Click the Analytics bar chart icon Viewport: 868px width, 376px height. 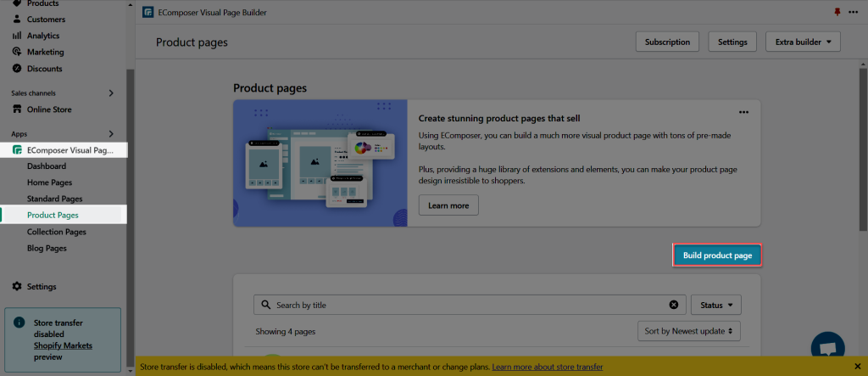[17, 36]
